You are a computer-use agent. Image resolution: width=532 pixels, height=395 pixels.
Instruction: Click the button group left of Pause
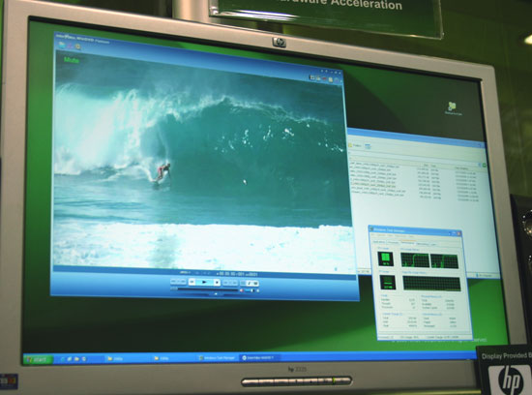[x=178, y=282]
